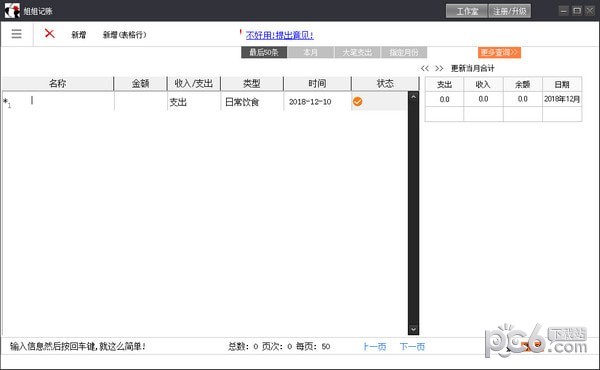Open the hamburger menu icon
Screen dimensions: 600x370
pos(16,34)
